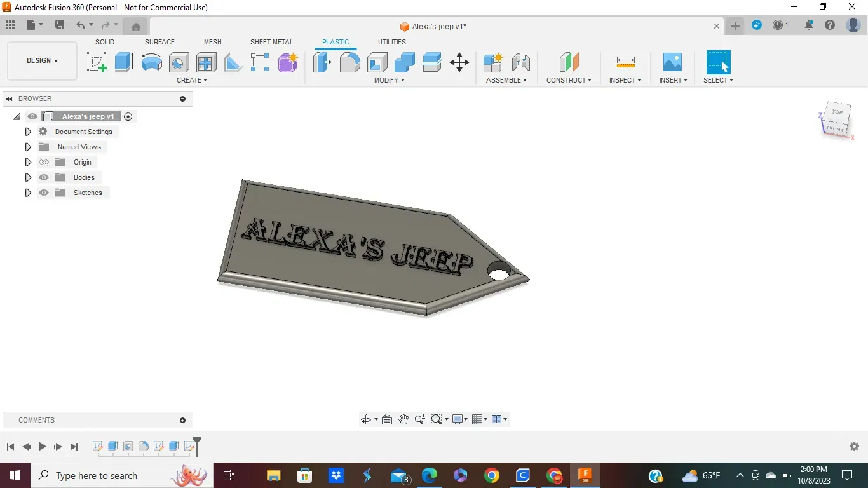Hide the Bodies folder
The width and height of the screenshot is (868, 488).
tap(44, 177)
